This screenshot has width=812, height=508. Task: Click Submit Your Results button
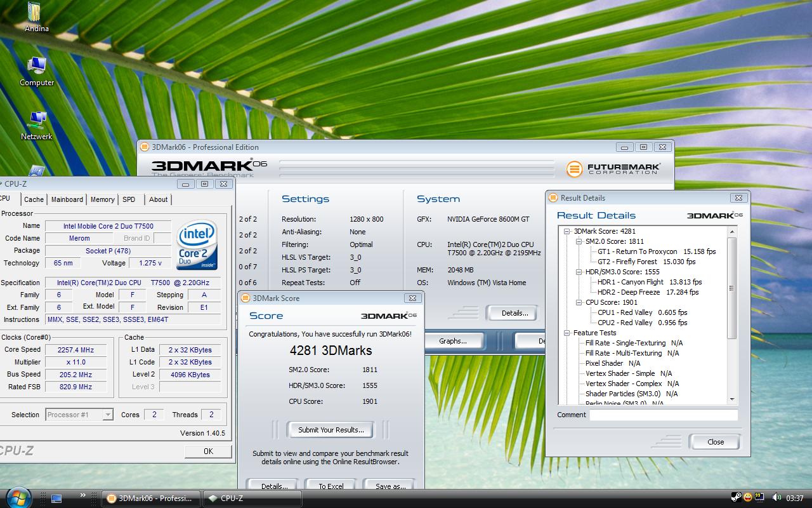click(x=331, y=430)
